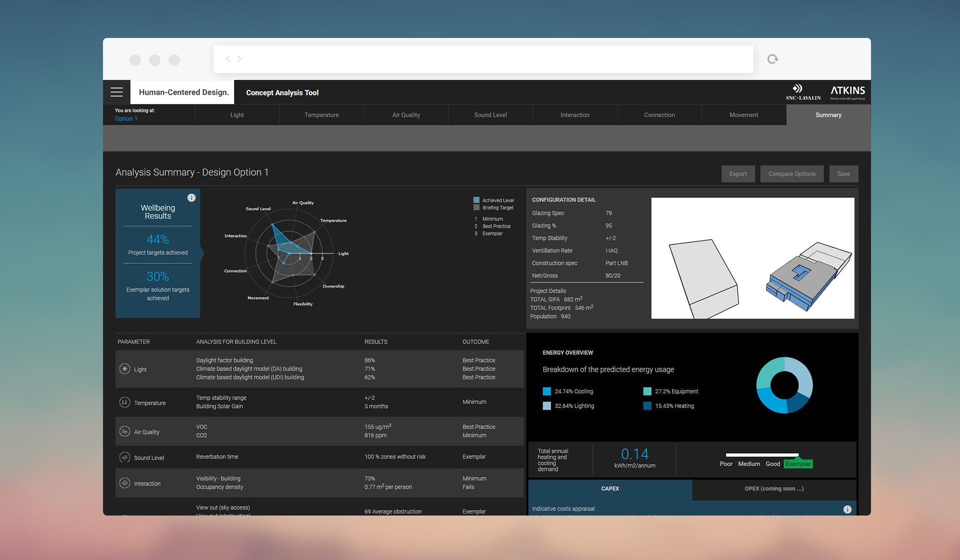The width and height of the screenshot is (960, 560).
Task: Save the design option
Action: click(x=843, y=174)
